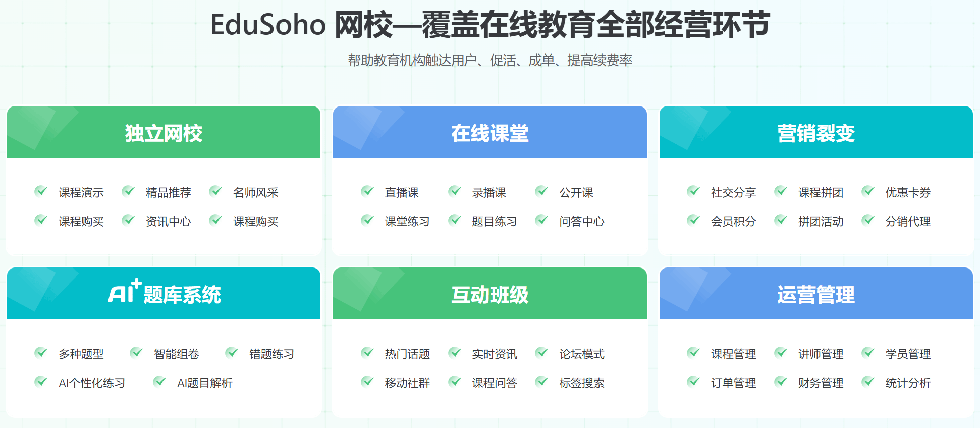Click the 优惠卡券 feature label
Viewport: 980px width, 428px height.
(x=907, y=192)
